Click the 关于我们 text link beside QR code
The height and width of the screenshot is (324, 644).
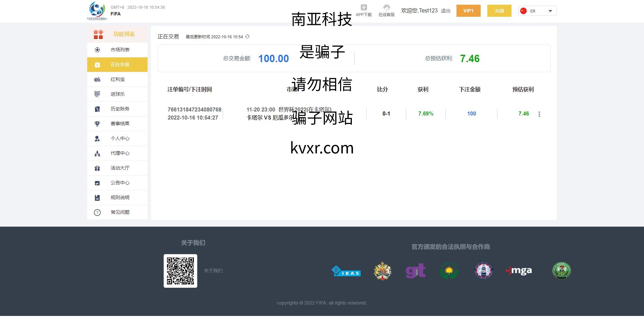[213, 271]
